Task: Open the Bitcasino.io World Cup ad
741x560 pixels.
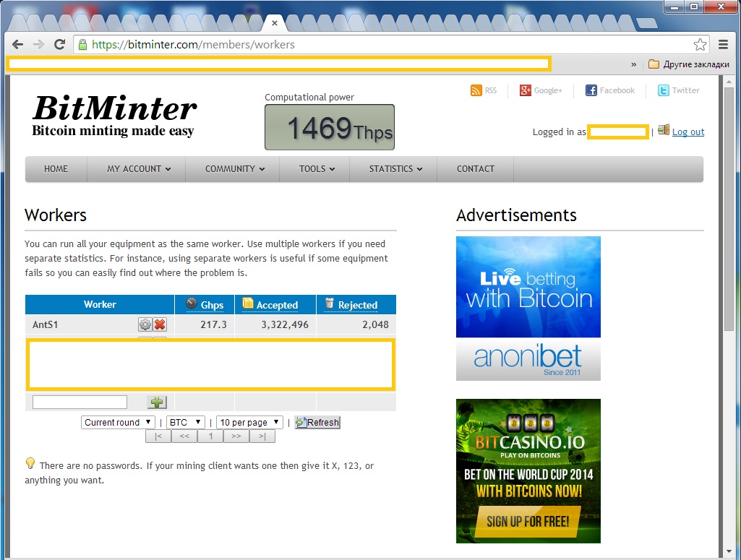Action: pyautogui.click(x=528, y=470)
